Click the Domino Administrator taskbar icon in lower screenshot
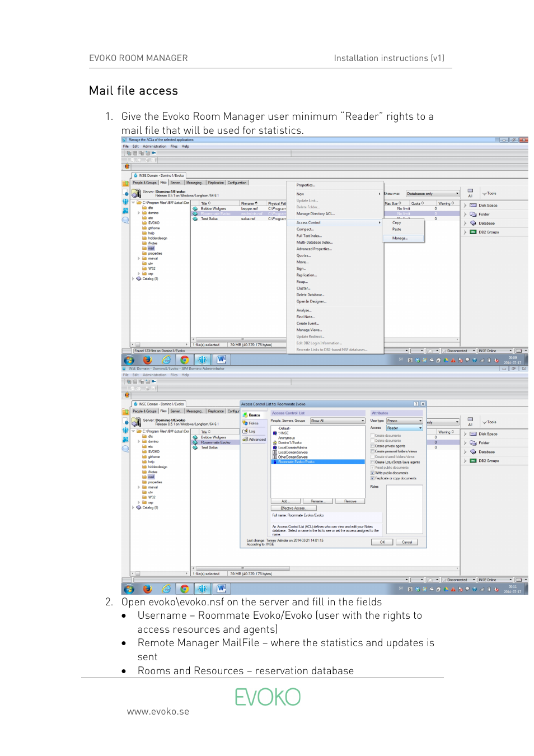 (x=203, y=589)
